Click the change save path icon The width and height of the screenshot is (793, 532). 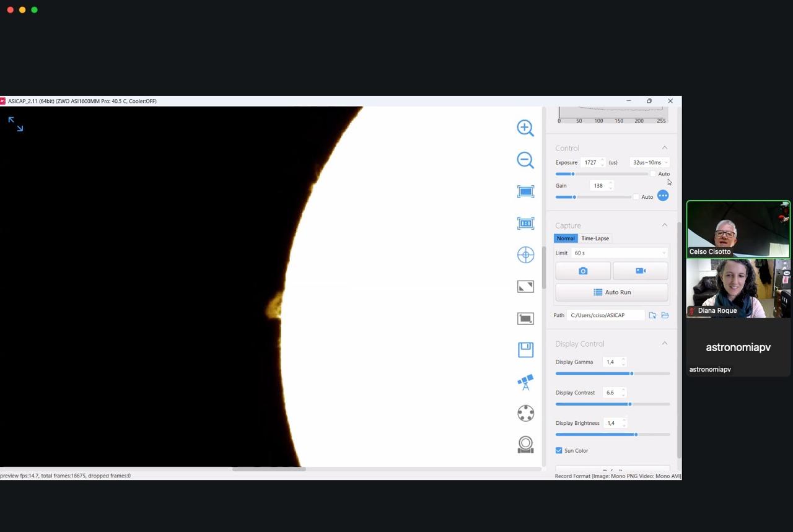click(x=652, y=315)
